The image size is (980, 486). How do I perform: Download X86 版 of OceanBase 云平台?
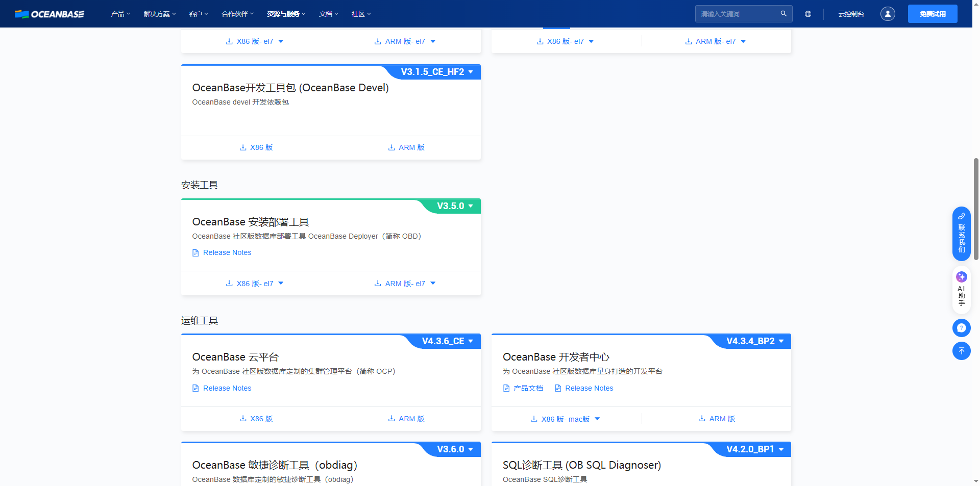pos(256,419)
